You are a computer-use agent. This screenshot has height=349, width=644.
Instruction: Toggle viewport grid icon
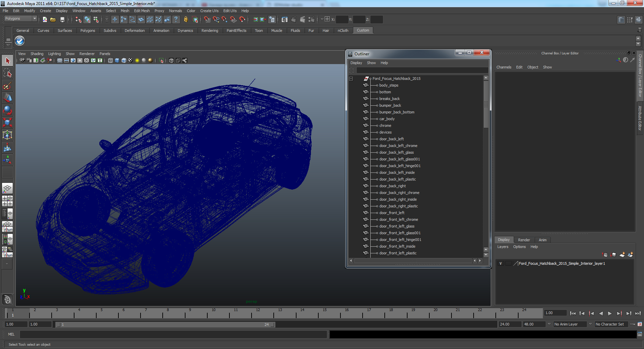tap(60, 60)
